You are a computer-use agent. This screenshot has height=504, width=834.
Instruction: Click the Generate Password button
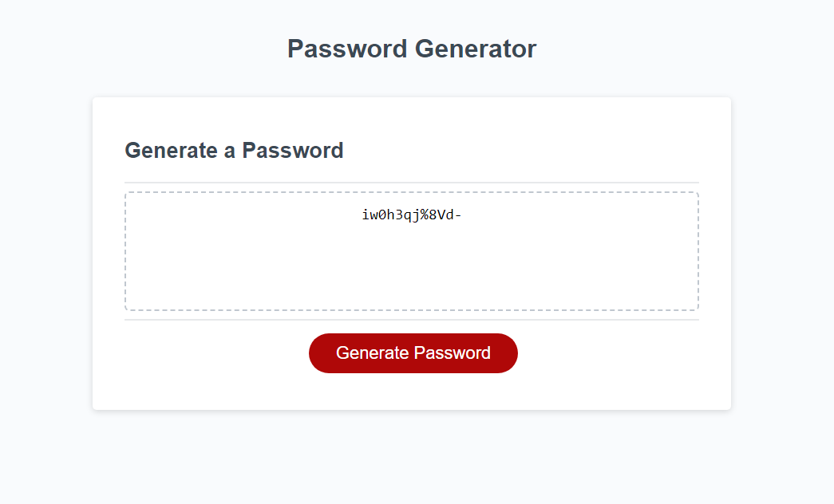413,353
